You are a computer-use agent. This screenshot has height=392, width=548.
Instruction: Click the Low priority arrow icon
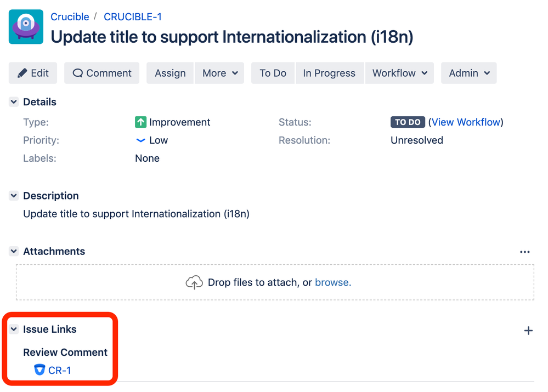pos(141,140)
